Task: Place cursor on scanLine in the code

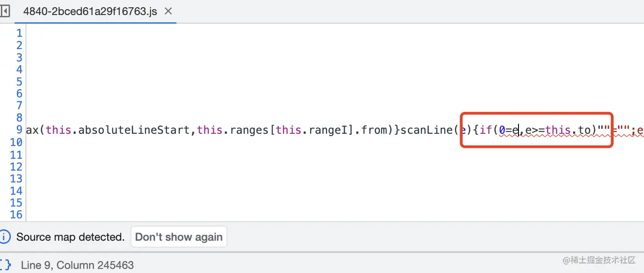Action: point(427,130)
